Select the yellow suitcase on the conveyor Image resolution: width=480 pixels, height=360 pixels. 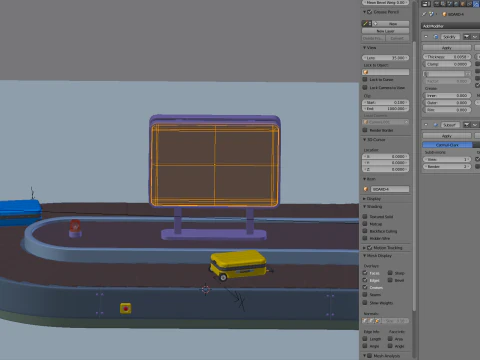tap(238, 265)
